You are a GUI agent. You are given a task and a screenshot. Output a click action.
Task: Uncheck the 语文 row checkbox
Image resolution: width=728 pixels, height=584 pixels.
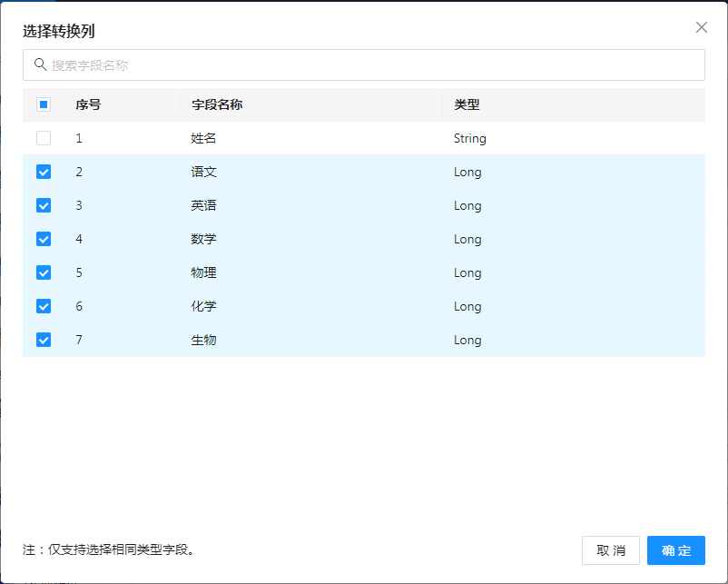pyautogui.click(x=44, y=172)
